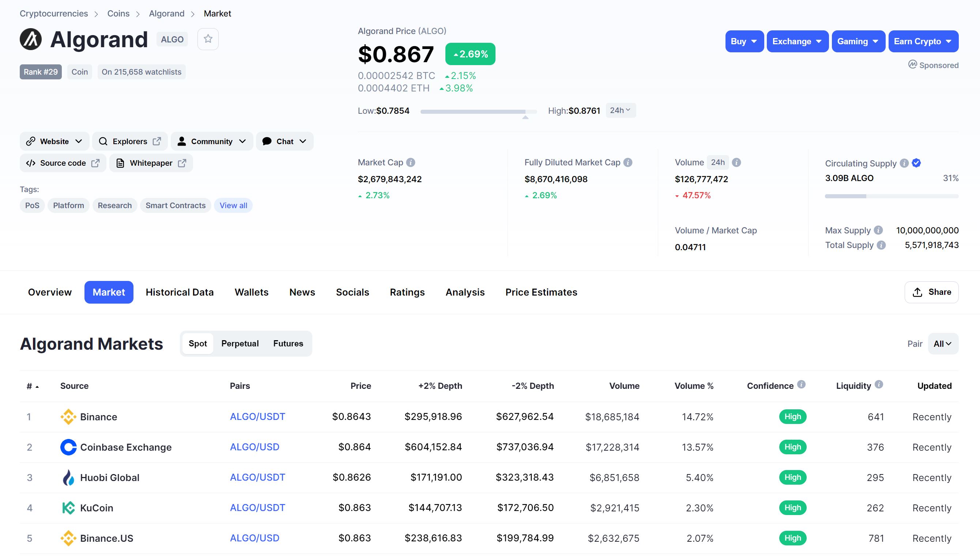Expand the Pair All filter dropdown
The image size is (980, 556).
tap(943, 344)
